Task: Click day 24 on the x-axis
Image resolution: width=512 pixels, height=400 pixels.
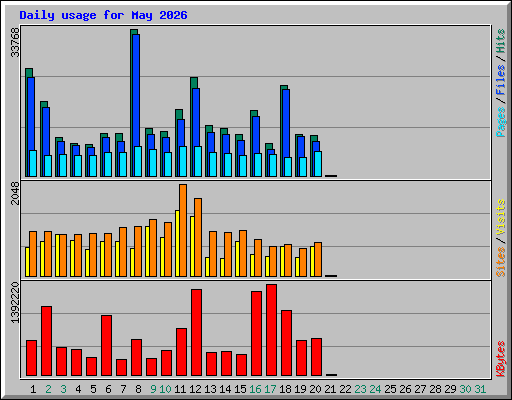Action: pyautogui.click(x=375, y=389)
